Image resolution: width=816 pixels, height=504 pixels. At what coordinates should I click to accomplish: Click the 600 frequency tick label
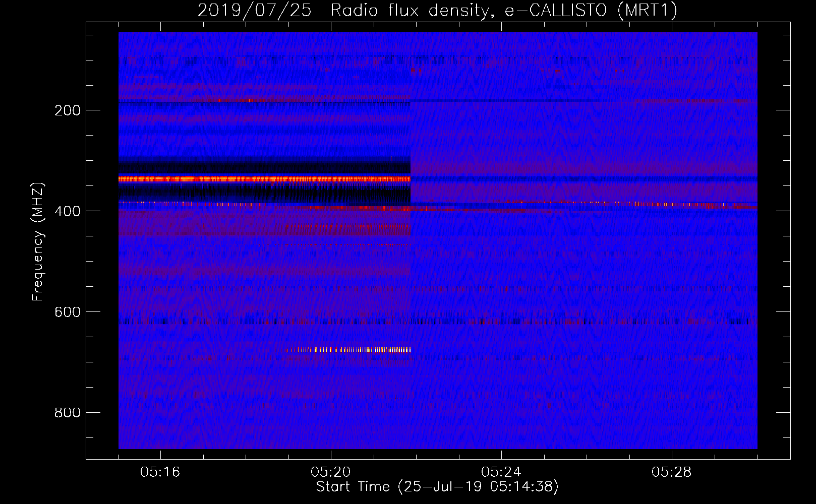[x=68, y=312]
